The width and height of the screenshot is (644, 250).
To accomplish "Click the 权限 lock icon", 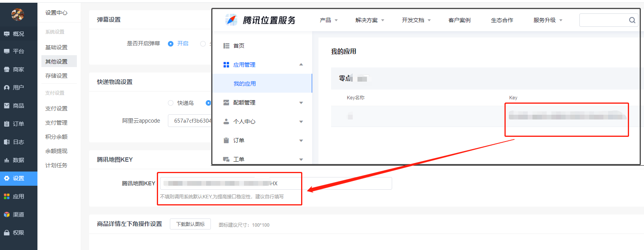I will coord(7,233).
